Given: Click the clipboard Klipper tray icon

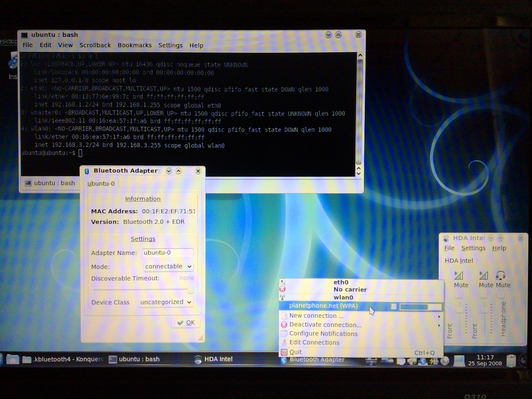Looking at the screenshot, I should (x=400, y=361).
